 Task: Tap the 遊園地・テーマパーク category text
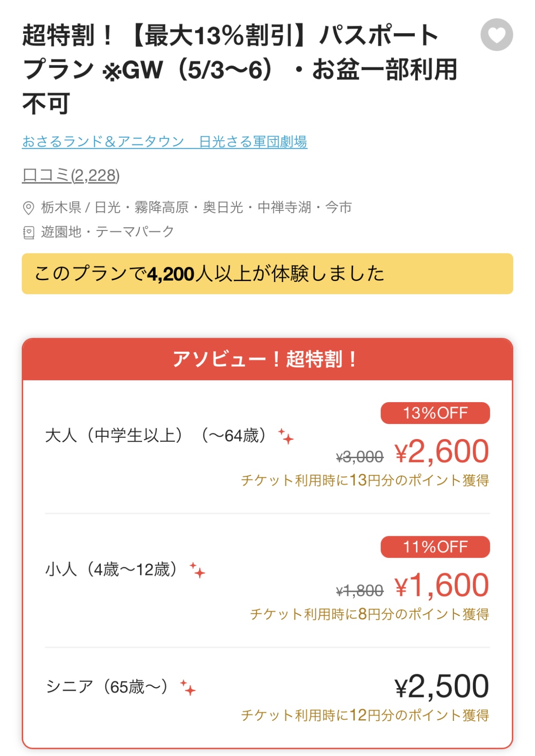pos(107,232)
